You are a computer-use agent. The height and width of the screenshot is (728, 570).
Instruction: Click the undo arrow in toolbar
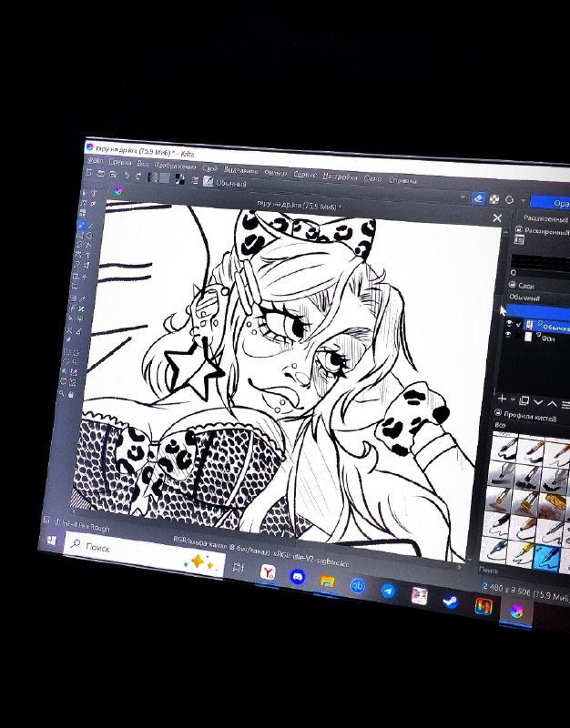tap(127, 176)
